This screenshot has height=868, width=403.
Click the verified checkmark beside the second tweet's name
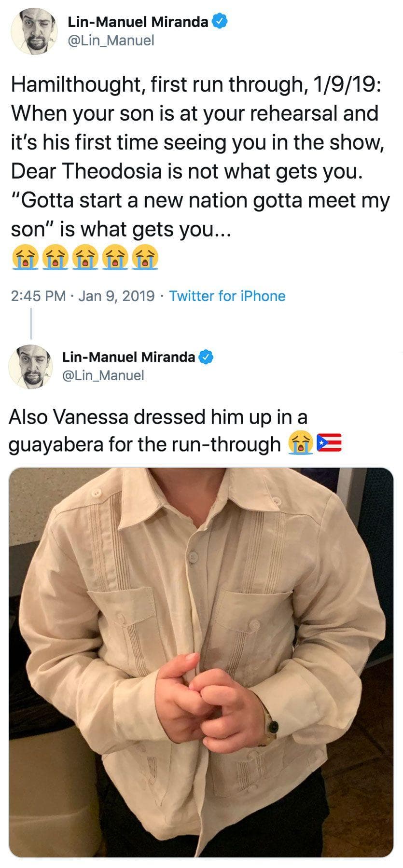(207, 357)
